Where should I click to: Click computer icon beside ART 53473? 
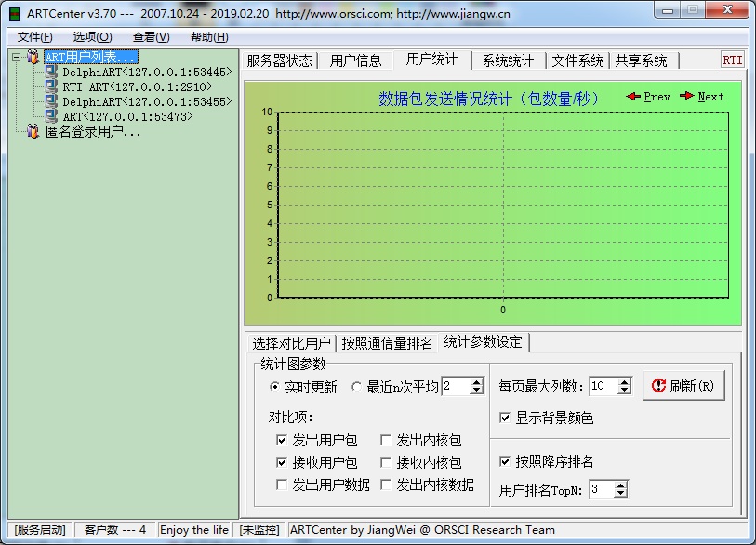51,116
